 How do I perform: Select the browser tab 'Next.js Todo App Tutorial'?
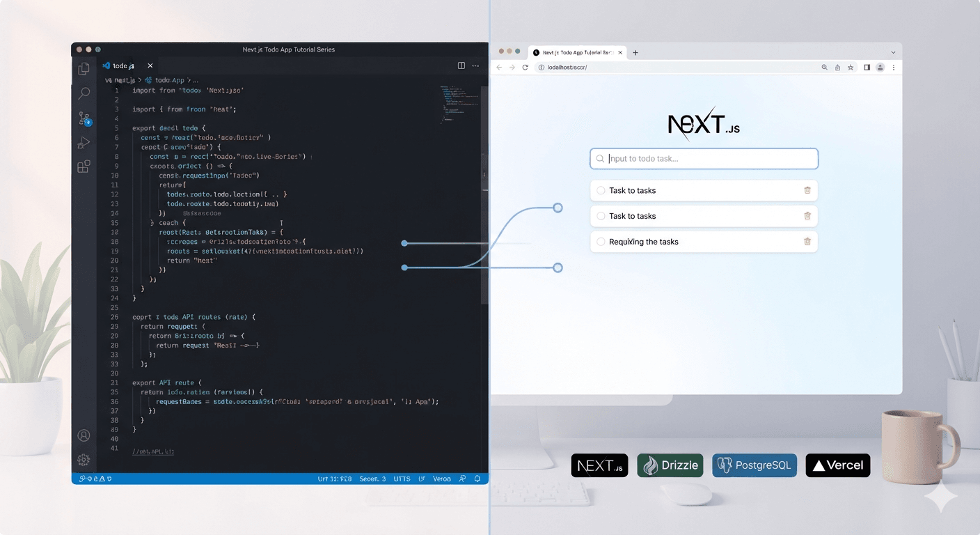[x=576, y=52]
